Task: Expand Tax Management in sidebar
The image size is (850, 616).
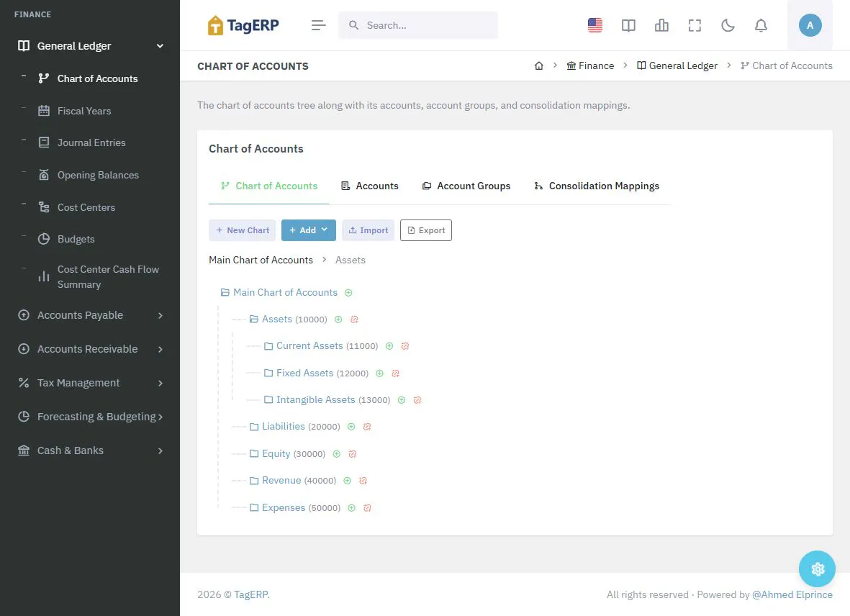Action: [x=90, y=383]
